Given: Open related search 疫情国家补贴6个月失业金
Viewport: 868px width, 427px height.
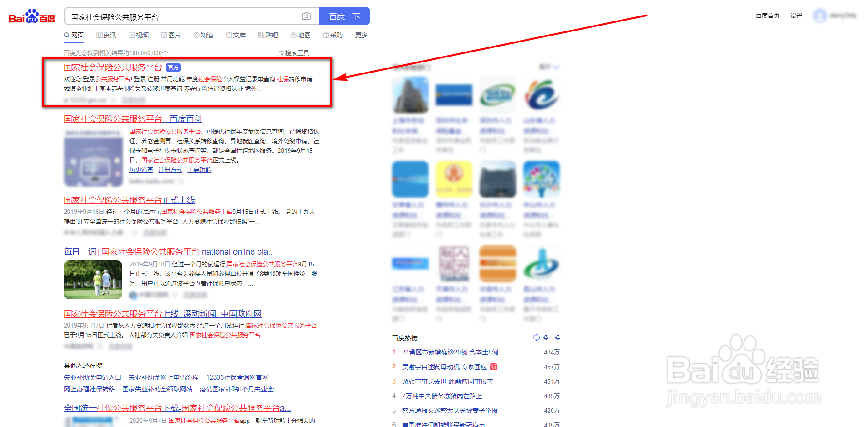Looking at the screenshot, I should pos(237,389).
